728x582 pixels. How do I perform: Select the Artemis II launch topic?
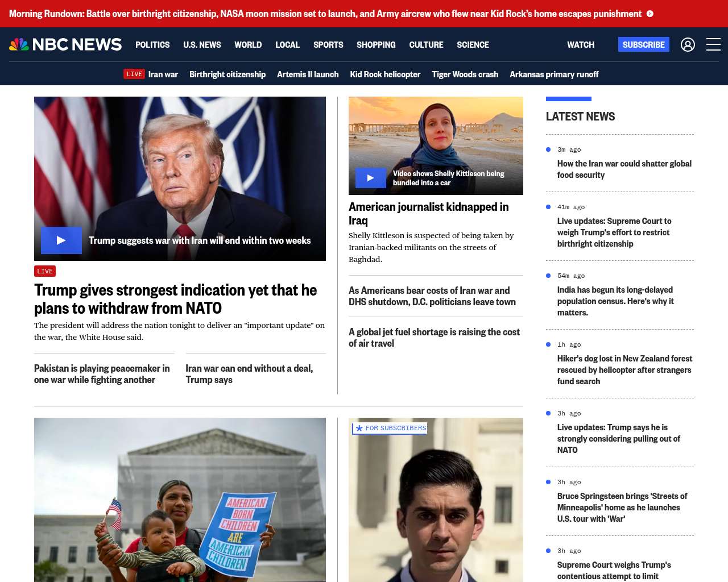click(x=308, y=74)
